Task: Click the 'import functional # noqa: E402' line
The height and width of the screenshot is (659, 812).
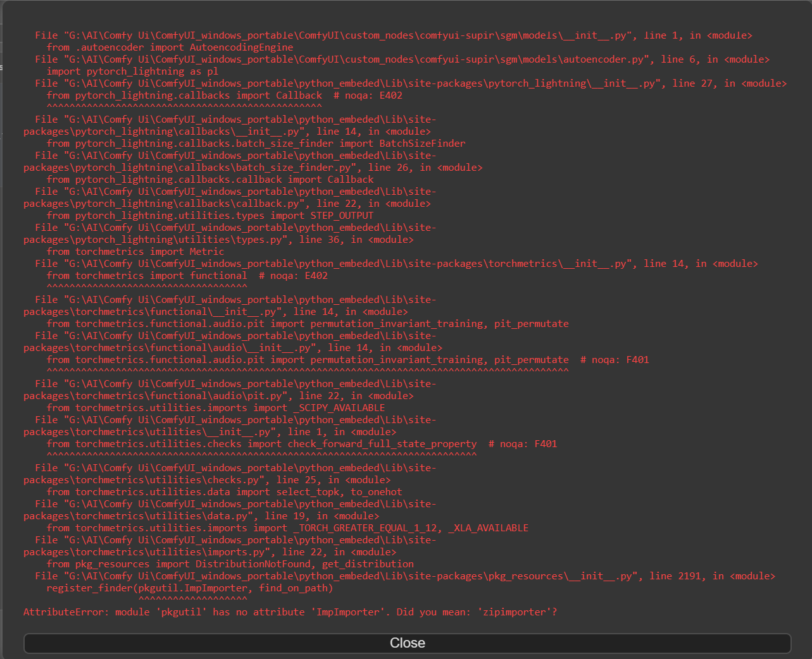Action: point(187,276)
